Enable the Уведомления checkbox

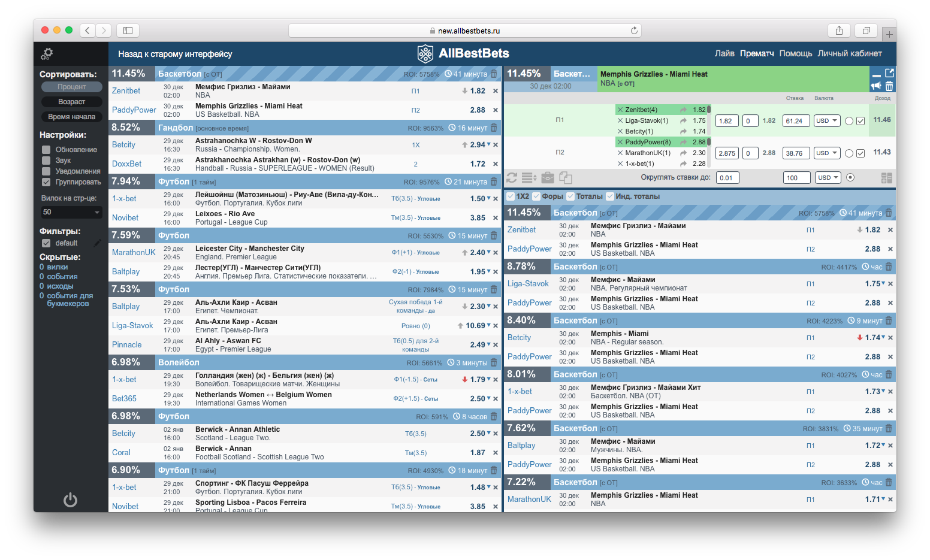46,171
